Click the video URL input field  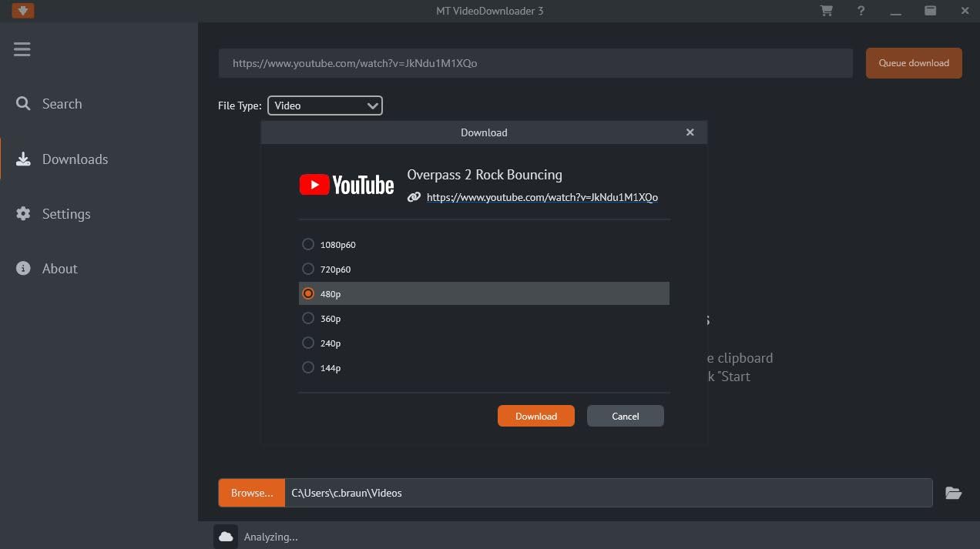pos(535,63)
